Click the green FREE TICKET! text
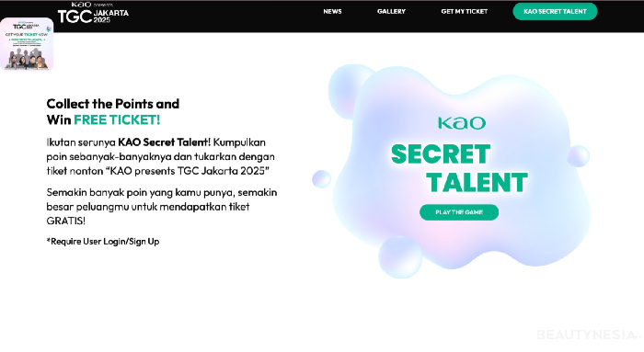Image resolution: width=644 pixels, height=352 pixels. (117, 119)
